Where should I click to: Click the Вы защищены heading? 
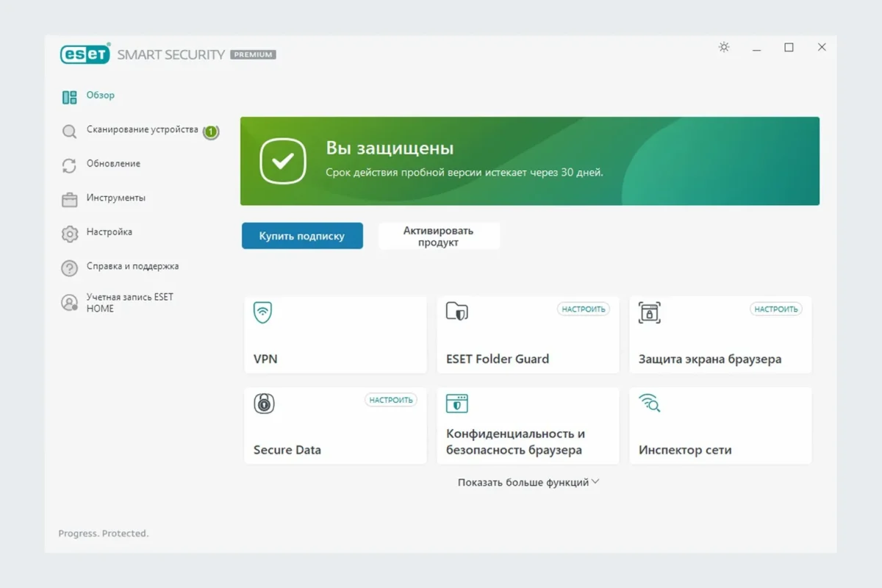[390, 148]
